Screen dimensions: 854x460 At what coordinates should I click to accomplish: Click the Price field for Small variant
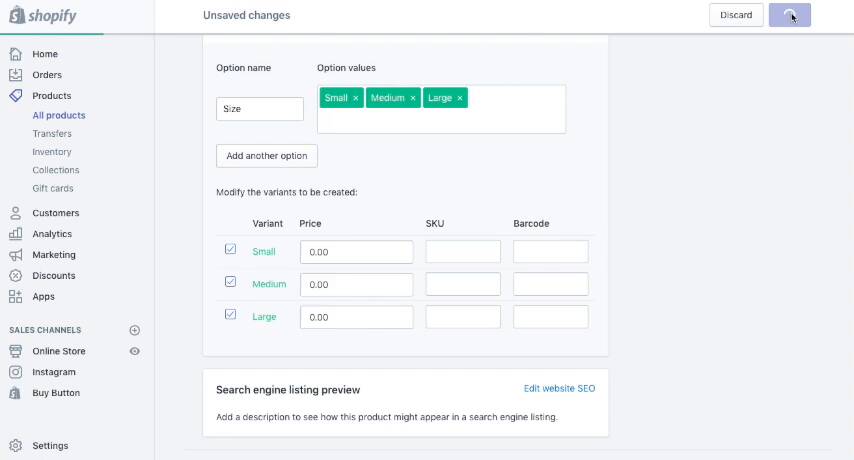[356, 252]
